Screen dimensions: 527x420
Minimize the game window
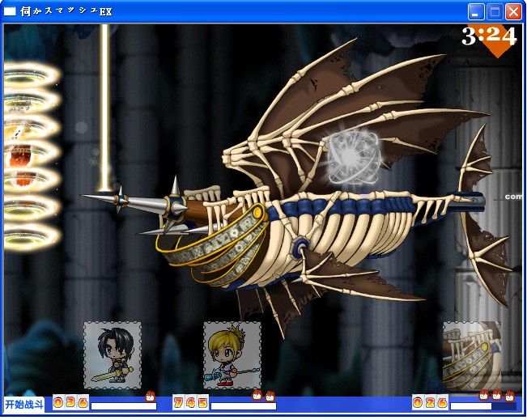pos(476,12)
